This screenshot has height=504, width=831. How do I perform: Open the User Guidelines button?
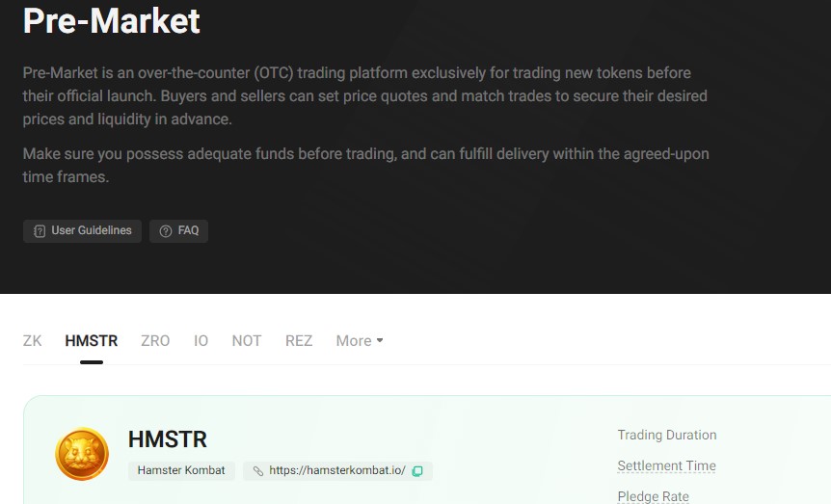tap(82, 231)
